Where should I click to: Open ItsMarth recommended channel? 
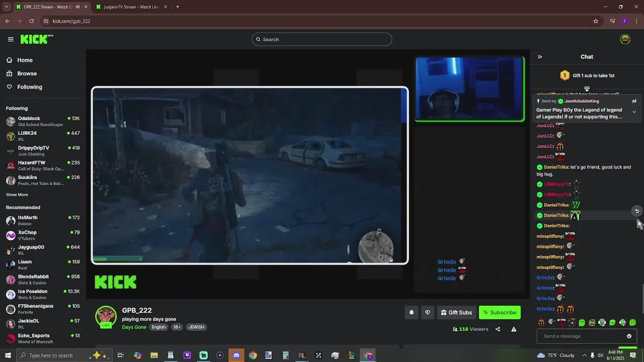(x=43, y=220)
